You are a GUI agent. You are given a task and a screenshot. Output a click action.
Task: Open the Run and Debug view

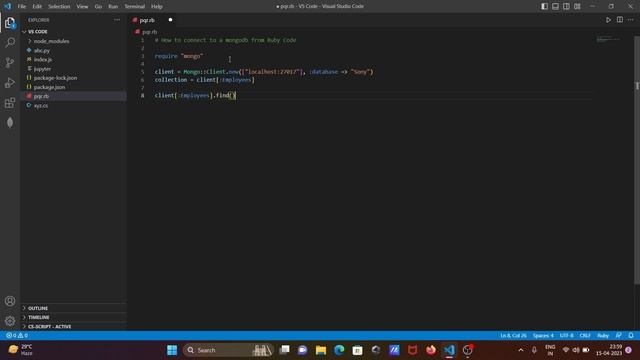click(x=10, y=82)
